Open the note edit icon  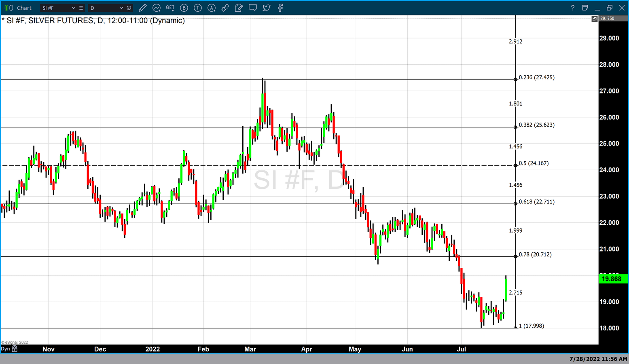click(x=239, y=8)
